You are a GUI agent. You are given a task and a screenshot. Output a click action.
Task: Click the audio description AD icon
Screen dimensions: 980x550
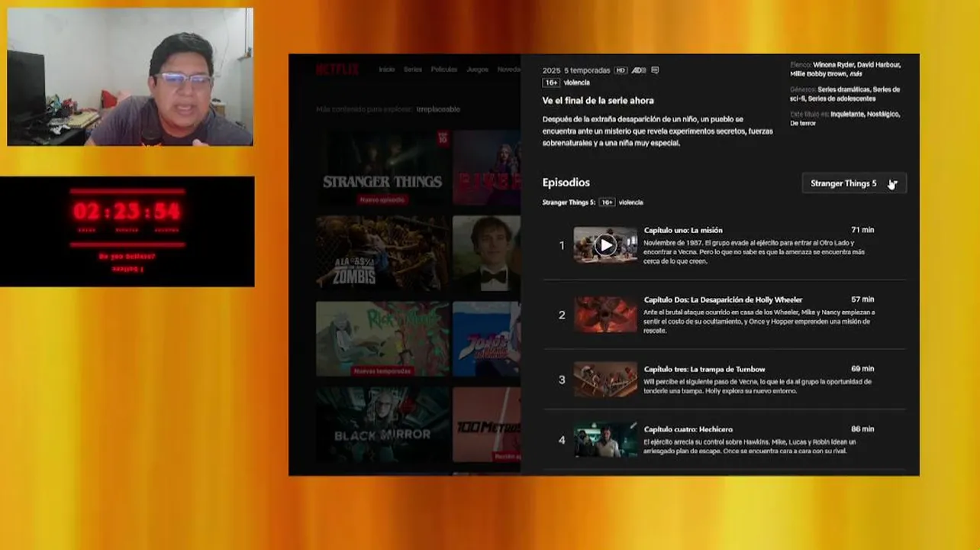point(638,70)
